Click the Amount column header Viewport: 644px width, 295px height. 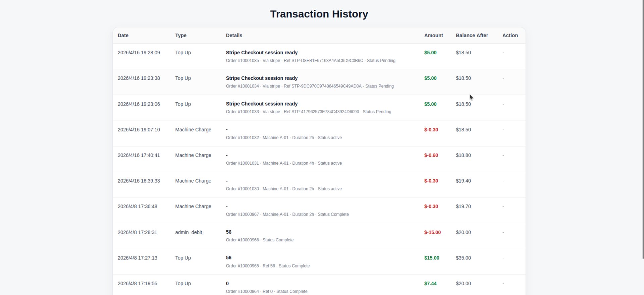(433, 36)
